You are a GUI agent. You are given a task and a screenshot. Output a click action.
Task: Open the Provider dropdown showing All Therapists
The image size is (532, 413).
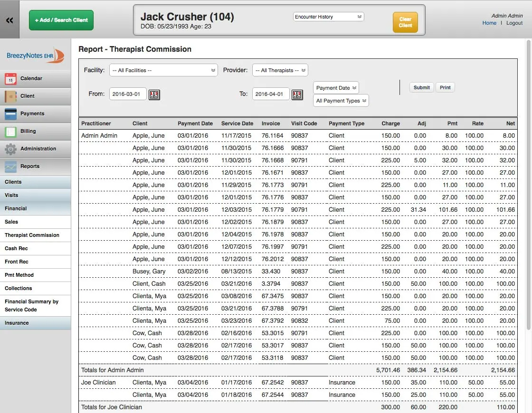coord(280,70)
